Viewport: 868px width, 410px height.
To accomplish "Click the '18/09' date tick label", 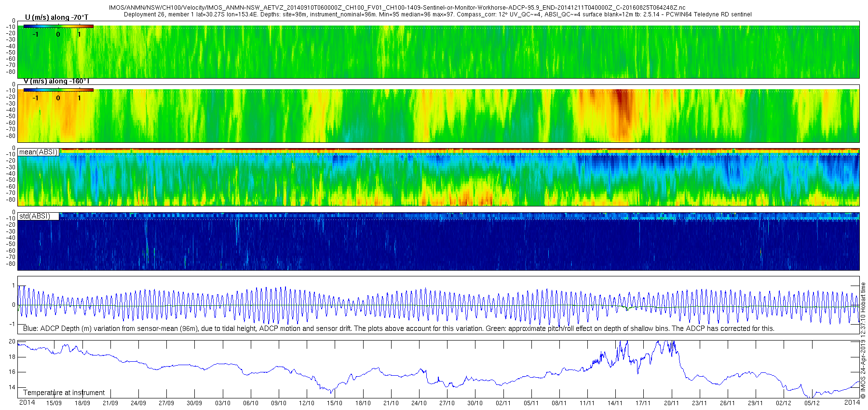I will [x=82, y=403].
